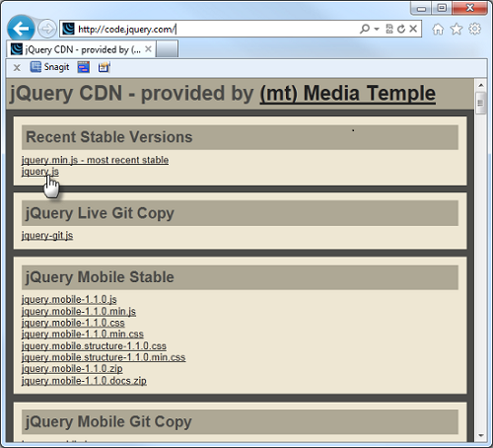The height and width of the screenshot is (448, 493).
Task: Click the site favicon in the address bar
Action: [68, 29]
